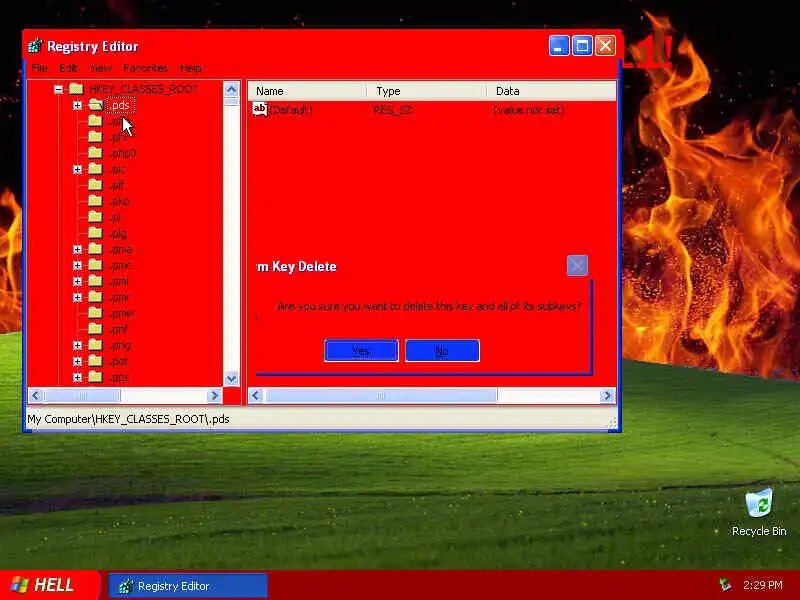The width and height of the screenshot is (800, 600).
Task: Expand the .png key
Action: point(77,345)
